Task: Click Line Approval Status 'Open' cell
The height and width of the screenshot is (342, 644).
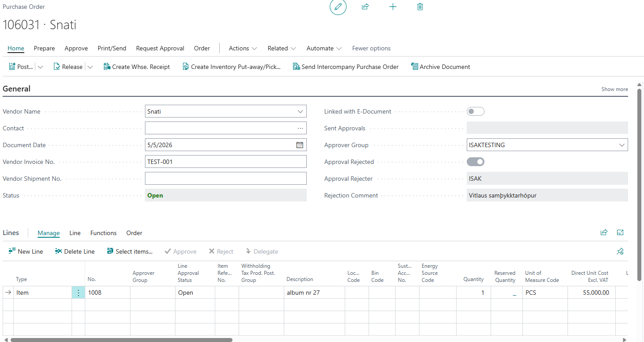Action: [195, 293]
